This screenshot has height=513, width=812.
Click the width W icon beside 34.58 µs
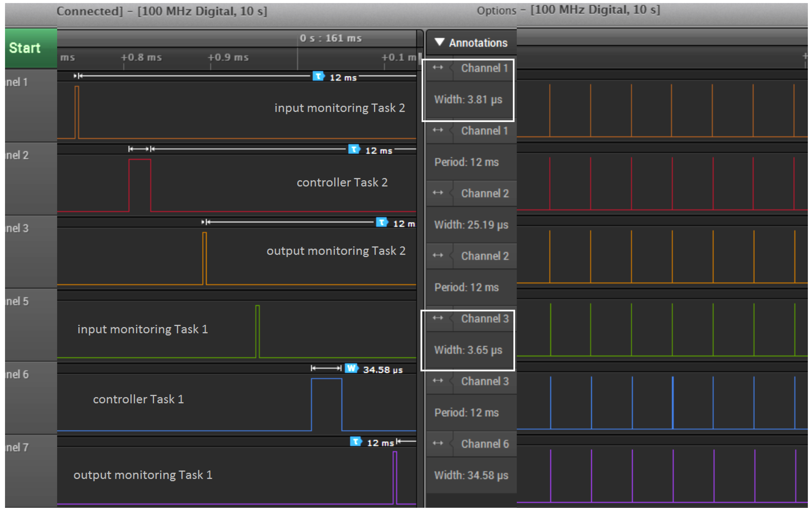(351, 368)
